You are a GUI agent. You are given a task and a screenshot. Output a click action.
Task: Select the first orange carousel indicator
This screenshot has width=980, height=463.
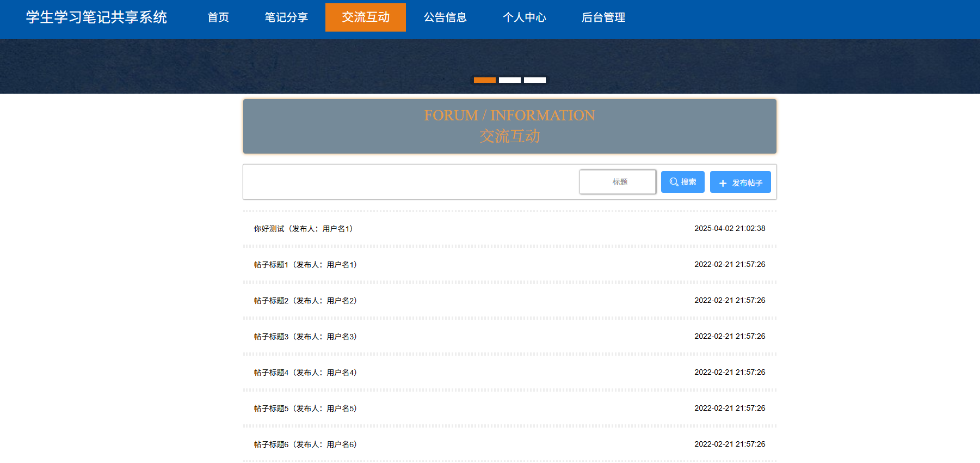pyautogui.click(x=485, y=80)
